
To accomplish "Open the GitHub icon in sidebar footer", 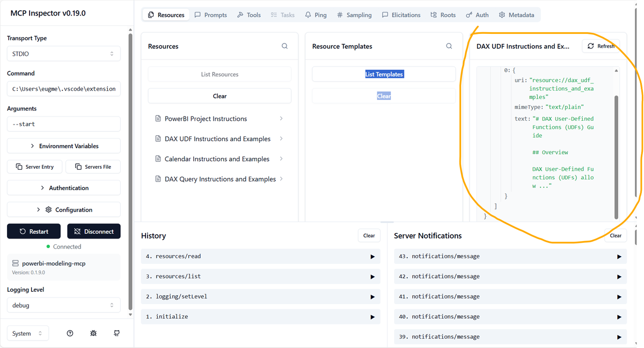I will point(117,334).
